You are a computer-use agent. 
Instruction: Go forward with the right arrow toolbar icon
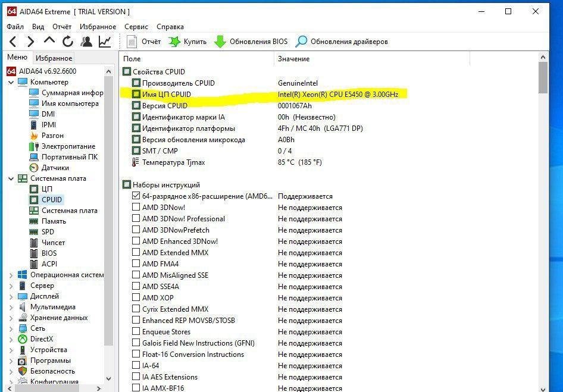click(31, 42)
